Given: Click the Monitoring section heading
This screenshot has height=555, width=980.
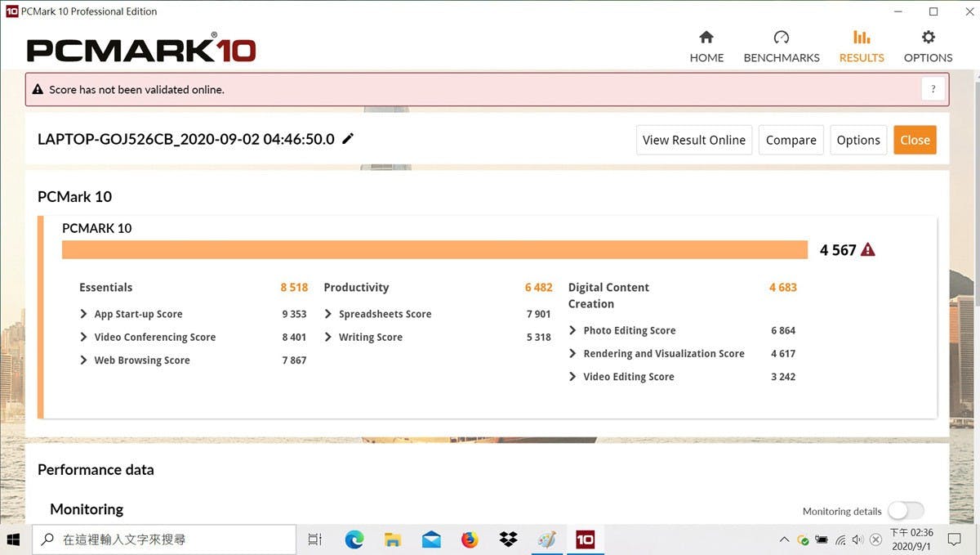Looking at the screenshot, I should point(87,509).
